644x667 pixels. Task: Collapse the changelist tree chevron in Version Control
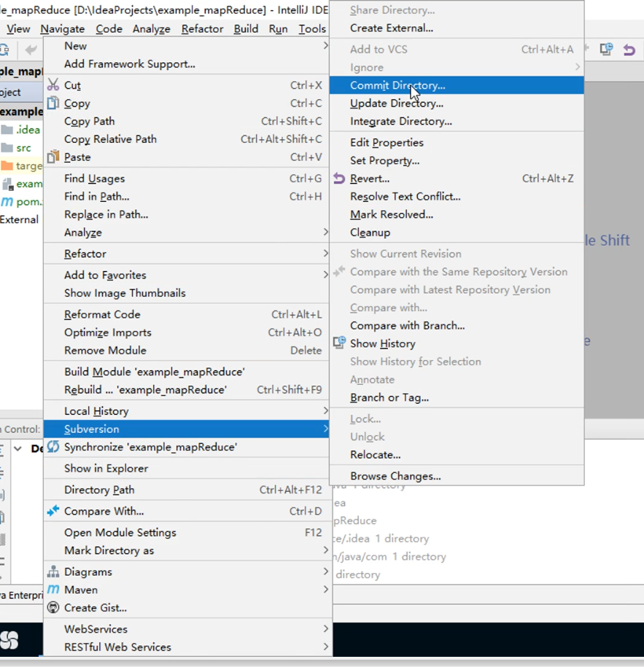click(x=18, y=448)
